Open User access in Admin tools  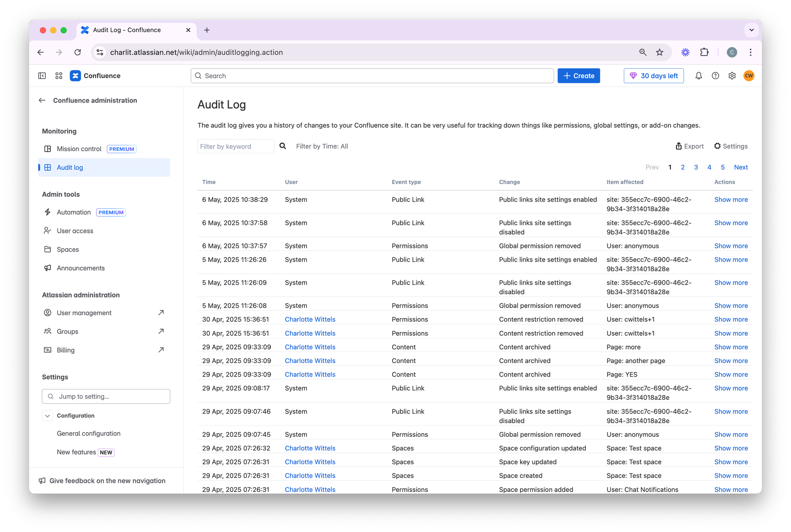pos(75,231)
